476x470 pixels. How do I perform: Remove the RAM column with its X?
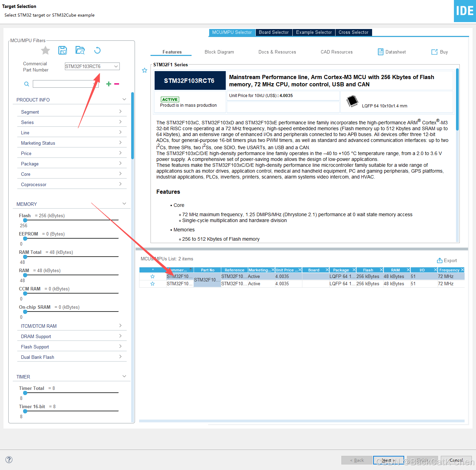click(x=408, y=270)
